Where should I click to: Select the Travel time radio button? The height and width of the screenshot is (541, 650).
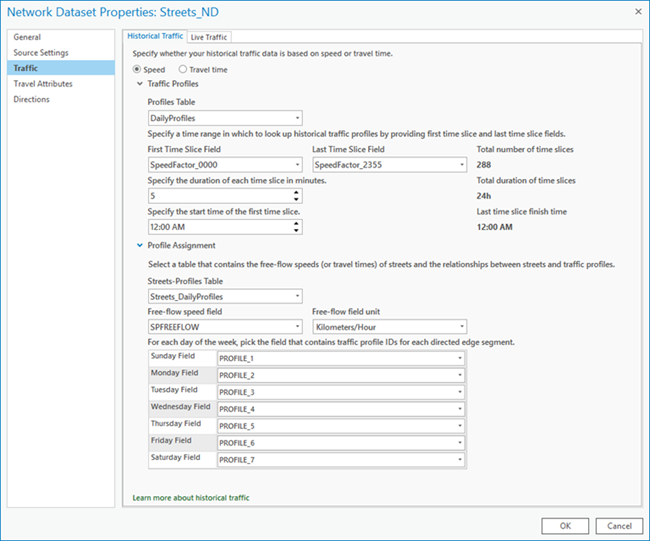pyautogui.click(x=182, y=69)
